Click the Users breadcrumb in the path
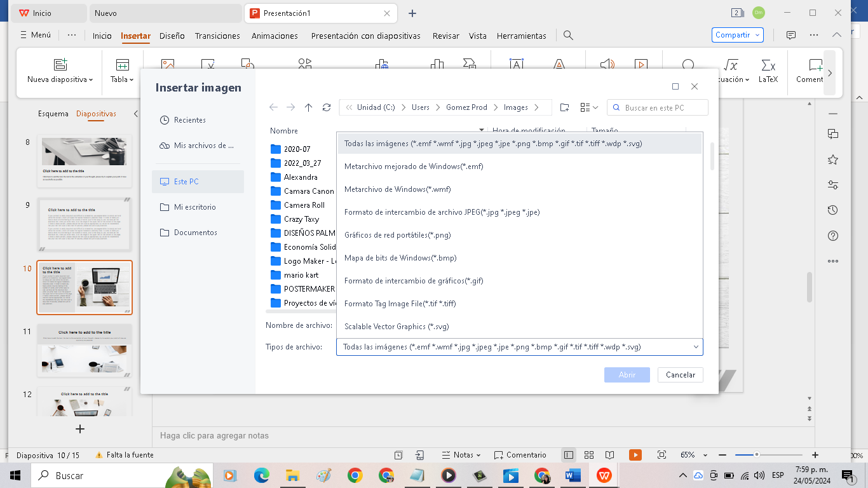The image size is (868, 488). coord(421,107)
